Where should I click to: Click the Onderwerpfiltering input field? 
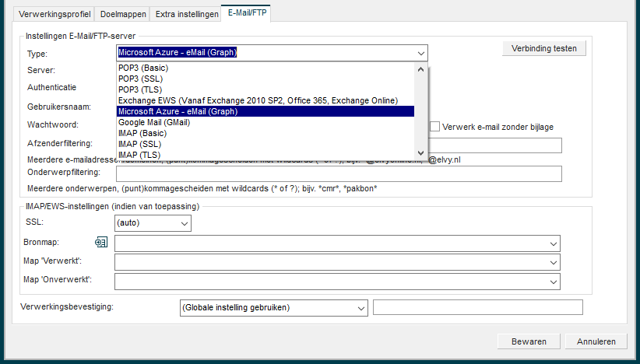(338, 173)
